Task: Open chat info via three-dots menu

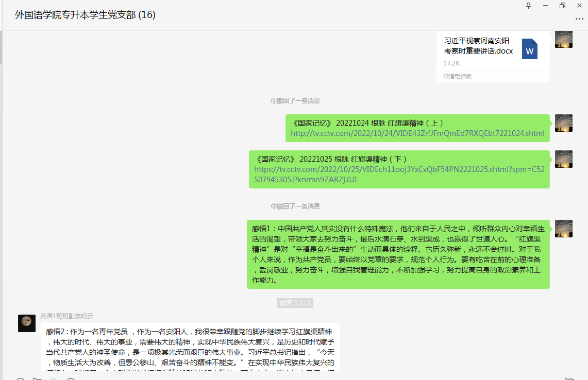Action: [579, 19]
